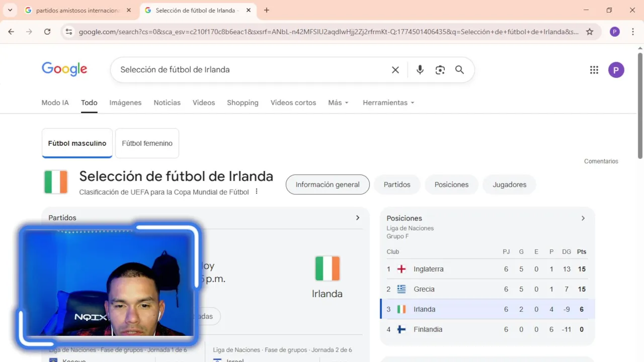The height and width of the screenshot is (362, 644).
Task: Go back to previous page
Action: click(x=11, y=32)
